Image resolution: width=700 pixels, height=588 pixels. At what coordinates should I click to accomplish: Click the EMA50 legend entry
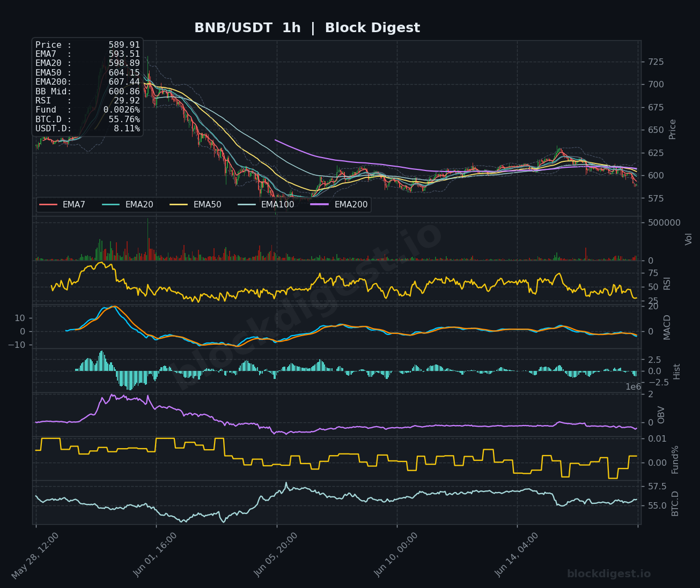pos(195,205)
